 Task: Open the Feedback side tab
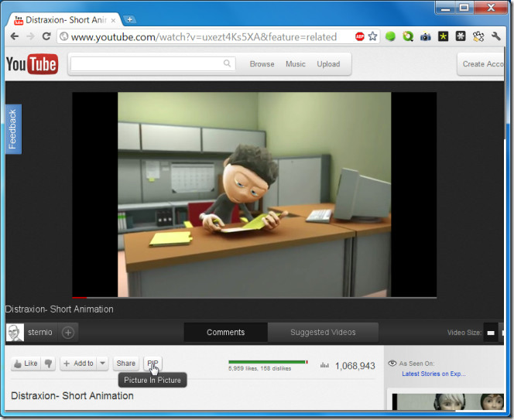(x=13, y=129)
